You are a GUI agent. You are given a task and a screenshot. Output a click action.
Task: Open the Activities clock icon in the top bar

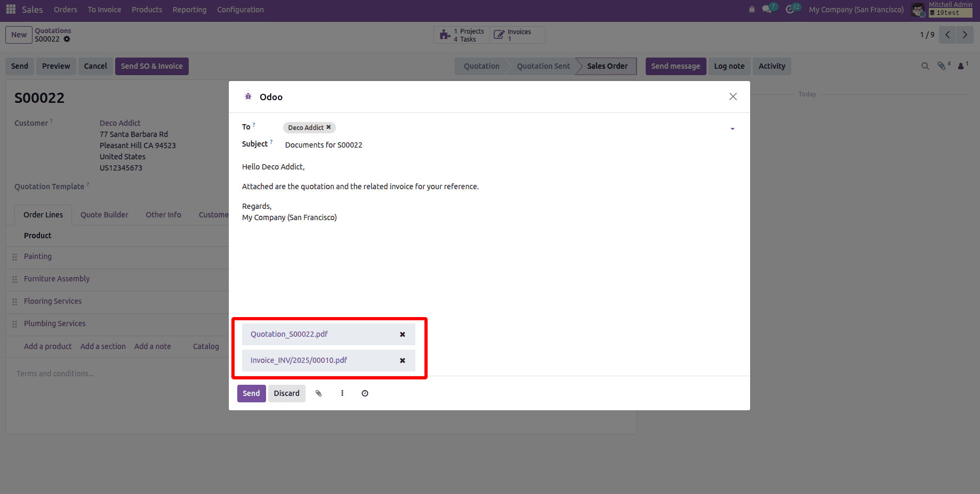coord(792,9)
